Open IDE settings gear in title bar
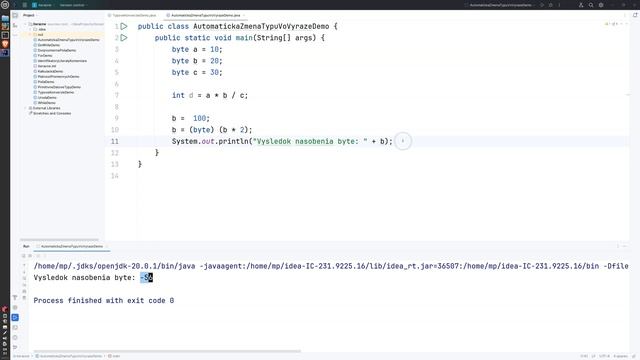Image resolution: width=640 pixels, height=360 pixels. pyautogui.click(x=601, y=5)
